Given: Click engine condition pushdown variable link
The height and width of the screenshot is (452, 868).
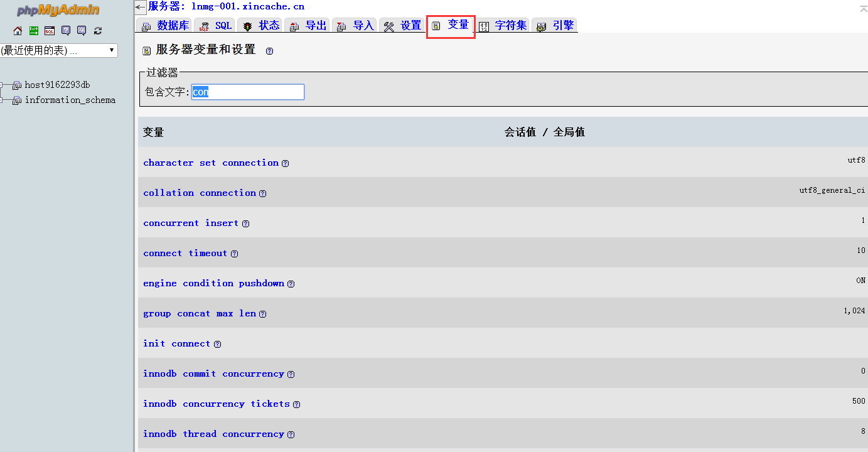Looking at the screenshot, I should pyautogui.click(x=213, y=283).
